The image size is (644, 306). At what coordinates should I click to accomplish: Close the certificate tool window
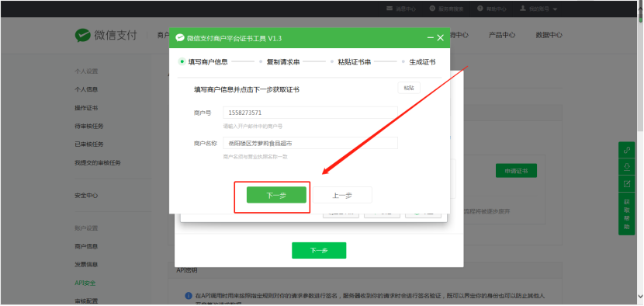441,38
